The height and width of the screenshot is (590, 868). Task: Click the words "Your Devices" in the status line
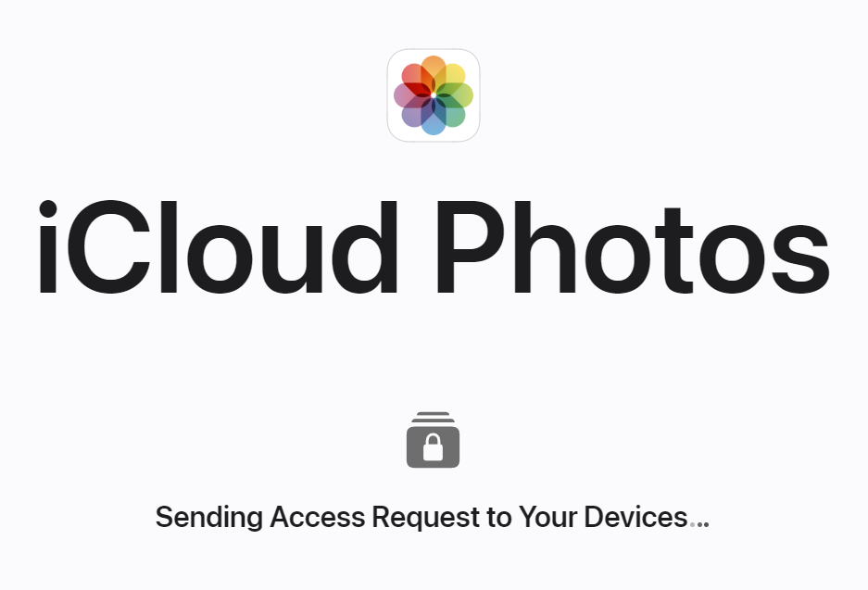click(603, 517)
